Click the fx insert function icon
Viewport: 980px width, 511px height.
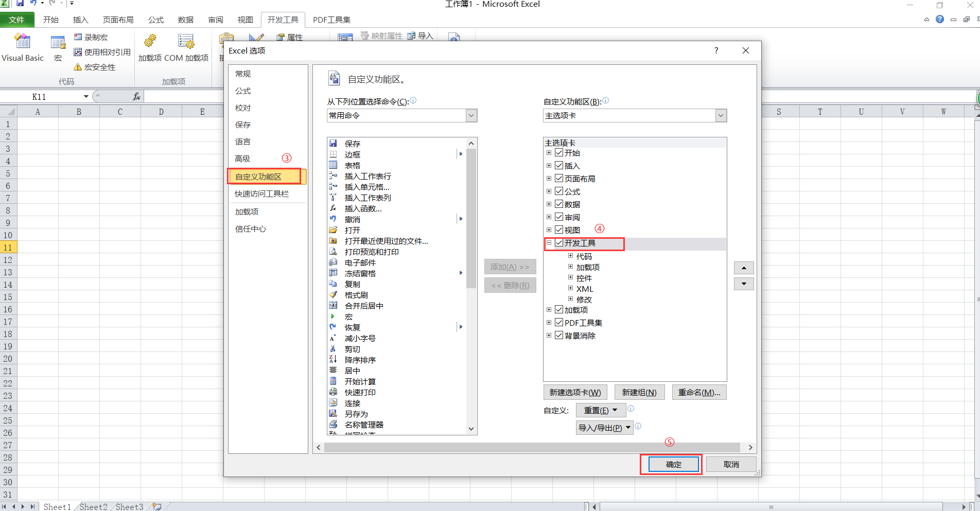[x=136, y=96]
